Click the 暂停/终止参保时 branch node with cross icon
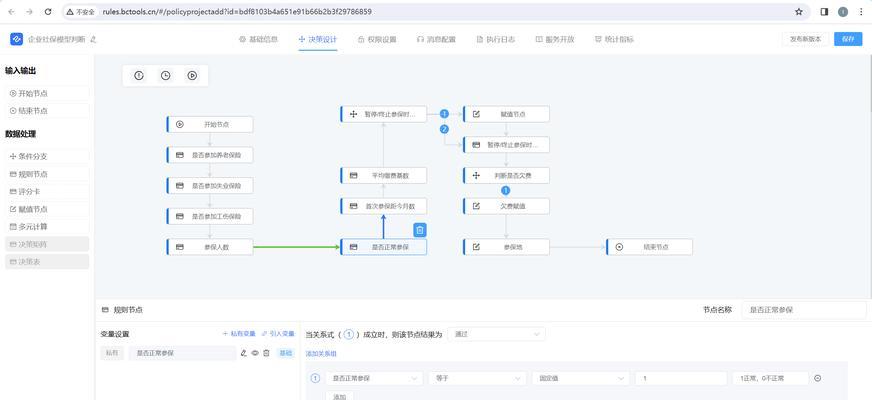Image resolution: width=872 pixels, height=400 pixels. click(383, 114)
